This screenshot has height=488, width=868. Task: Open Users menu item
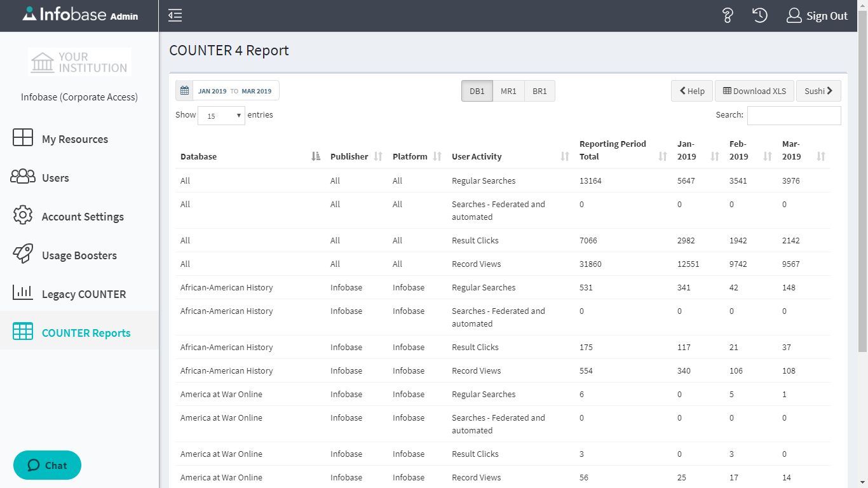(x=79, y=178)
